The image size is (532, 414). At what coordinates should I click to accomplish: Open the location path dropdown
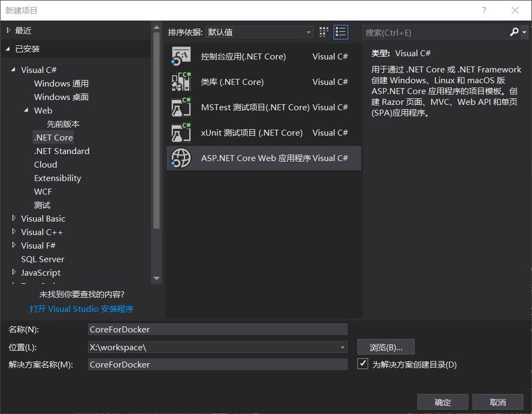342,347
